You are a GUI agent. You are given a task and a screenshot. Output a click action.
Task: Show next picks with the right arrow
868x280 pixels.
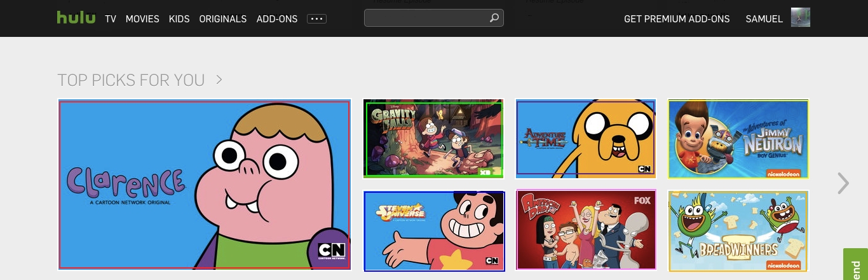tap(843, 183)
